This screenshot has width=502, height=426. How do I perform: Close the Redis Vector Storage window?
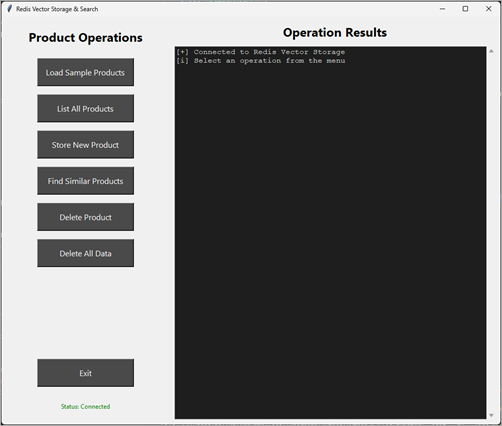[488, 9]
